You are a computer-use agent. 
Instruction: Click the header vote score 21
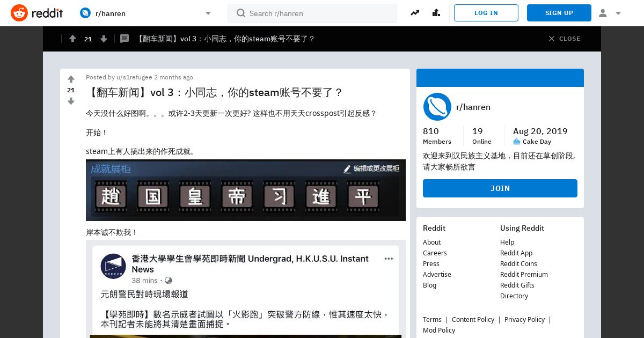[88, 39]
